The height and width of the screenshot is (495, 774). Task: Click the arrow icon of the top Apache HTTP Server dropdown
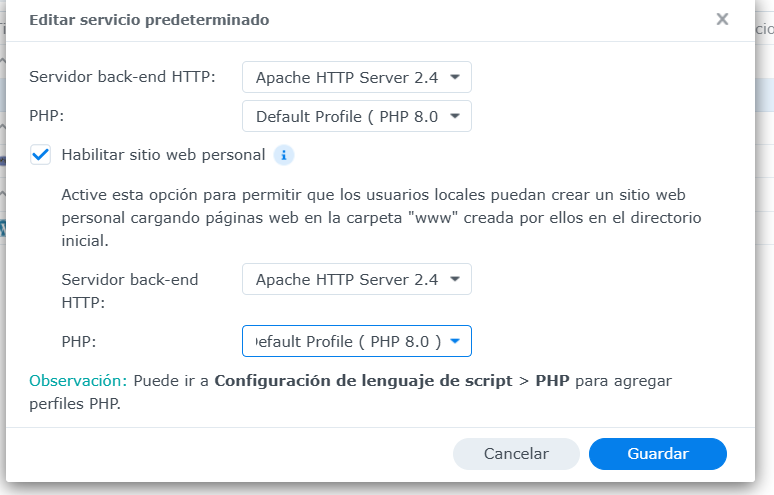[x=456, y=77]
